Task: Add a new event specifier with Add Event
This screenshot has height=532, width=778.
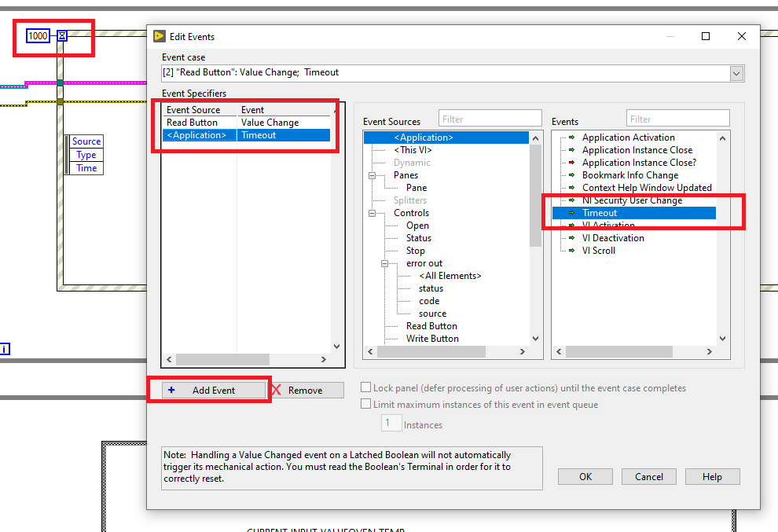Action: [214, 390]
